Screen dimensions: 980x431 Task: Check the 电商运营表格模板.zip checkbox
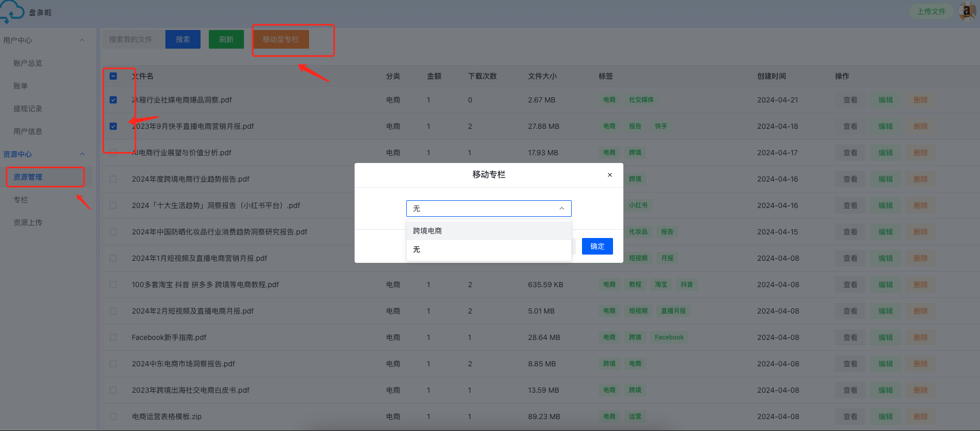coord(113,417)
